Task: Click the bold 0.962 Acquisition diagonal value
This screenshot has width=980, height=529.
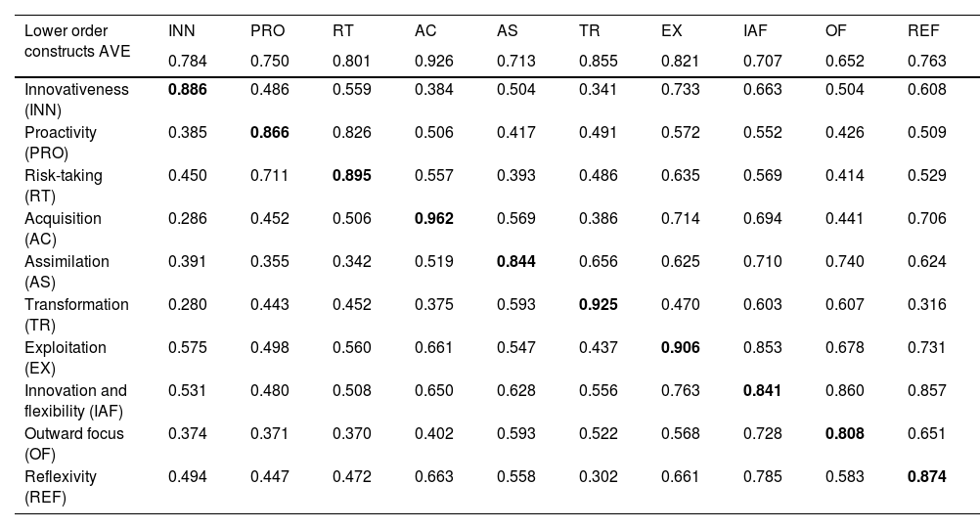Action: point(434,218)
